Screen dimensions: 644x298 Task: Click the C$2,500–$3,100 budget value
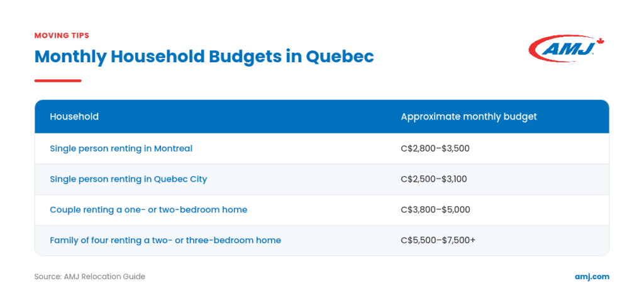point(434,179)
